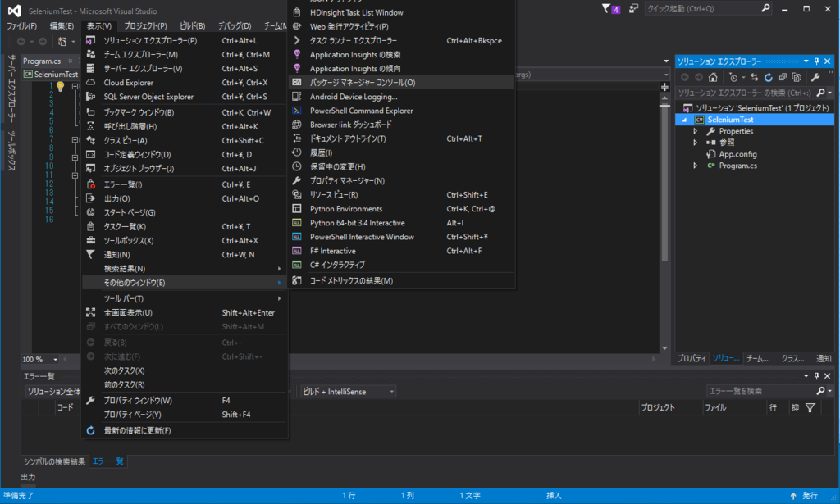This screenshot has width=840, height=504.
Task: Click the Refresh icon in Solution Explorer toolbar
Action: click(x=769, y=78)
